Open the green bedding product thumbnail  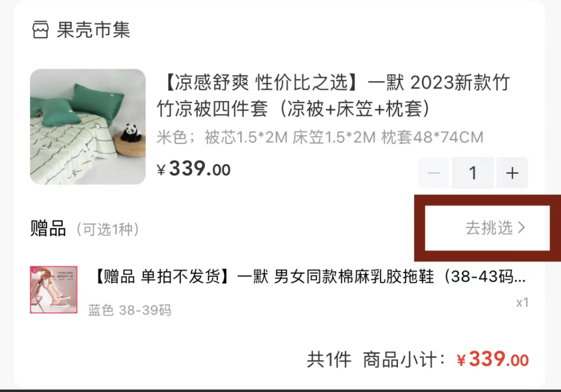(88, 127)
